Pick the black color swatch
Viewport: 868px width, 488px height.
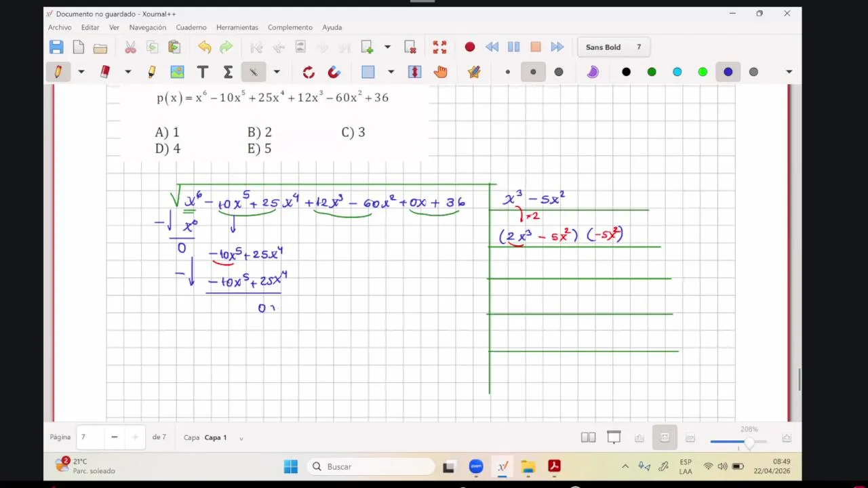pyautogui.click(x=626, y=72)
